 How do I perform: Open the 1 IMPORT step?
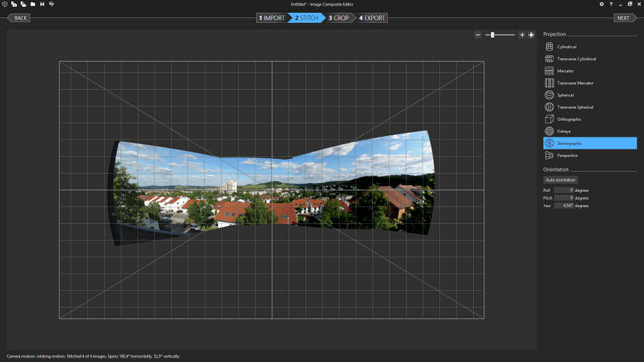pyautogui.click(x=272, y=18)
